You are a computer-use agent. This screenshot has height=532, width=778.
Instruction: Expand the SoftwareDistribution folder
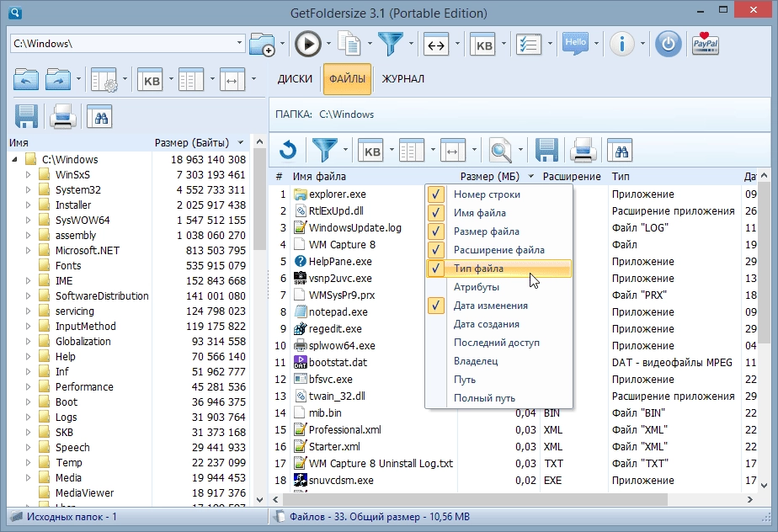(x=29, y=296)
